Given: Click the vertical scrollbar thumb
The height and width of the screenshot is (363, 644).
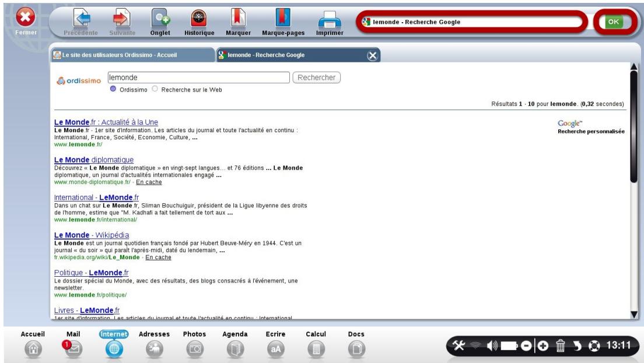Looking at the screenshot, I should (634, 126).
